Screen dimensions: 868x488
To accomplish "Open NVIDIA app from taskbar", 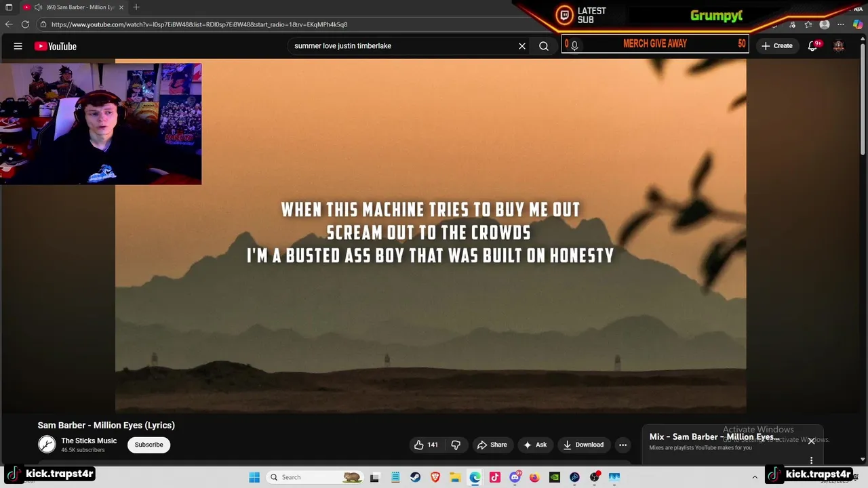I will point(555,477).
